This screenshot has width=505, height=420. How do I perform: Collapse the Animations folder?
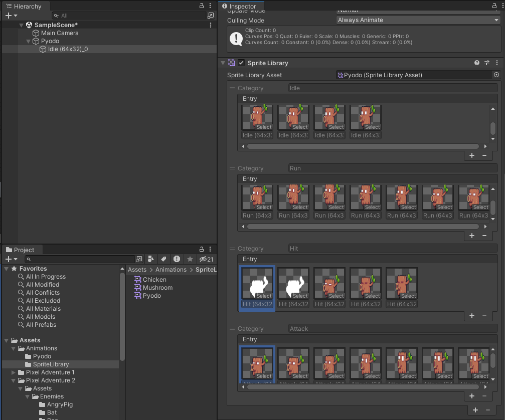(x=13, y=348)
